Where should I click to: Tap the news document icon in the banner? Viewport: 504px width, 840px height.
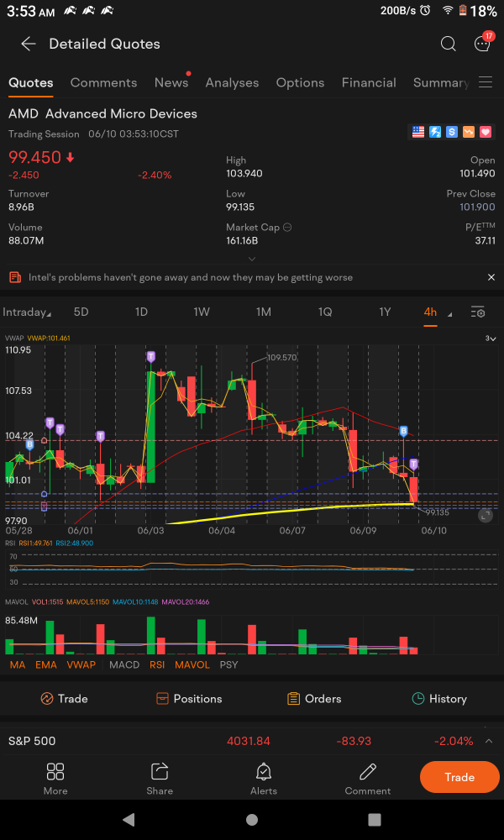coord(15,277)
